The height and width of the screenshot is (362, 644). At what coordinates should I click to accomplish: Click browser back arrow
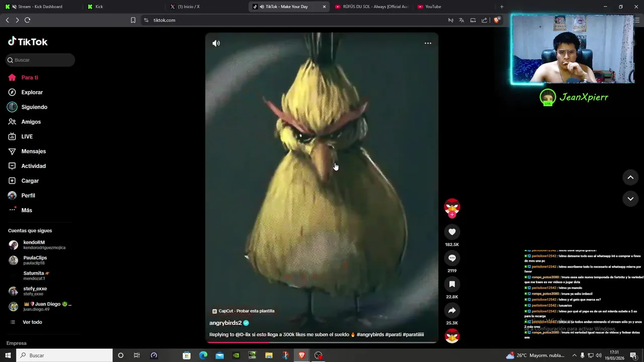tap(7, 20)
